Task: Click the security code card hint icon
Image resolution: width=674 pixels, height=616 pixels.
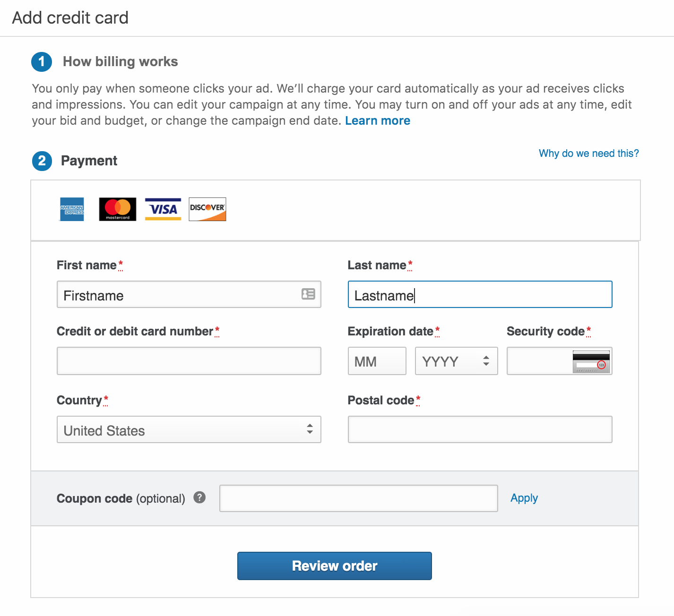Action: click(591, 361)
